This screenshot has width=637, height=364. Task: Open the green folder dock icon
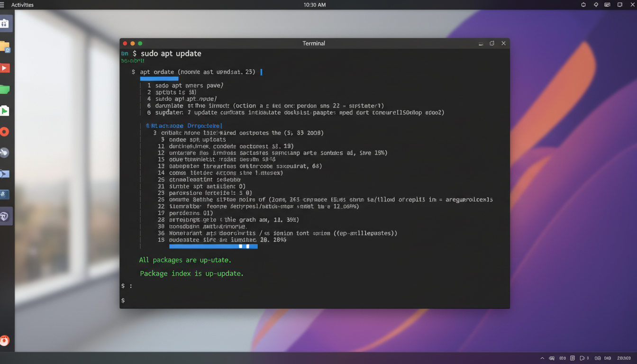pos(5,89)
